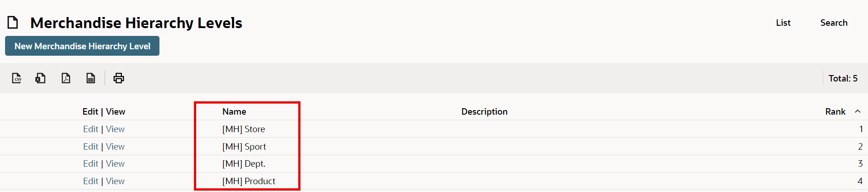Click New Merchandise Hierarchy Level button
This screenshot has width=868, height=192.
pyautogui.click(x=82, y=46)
